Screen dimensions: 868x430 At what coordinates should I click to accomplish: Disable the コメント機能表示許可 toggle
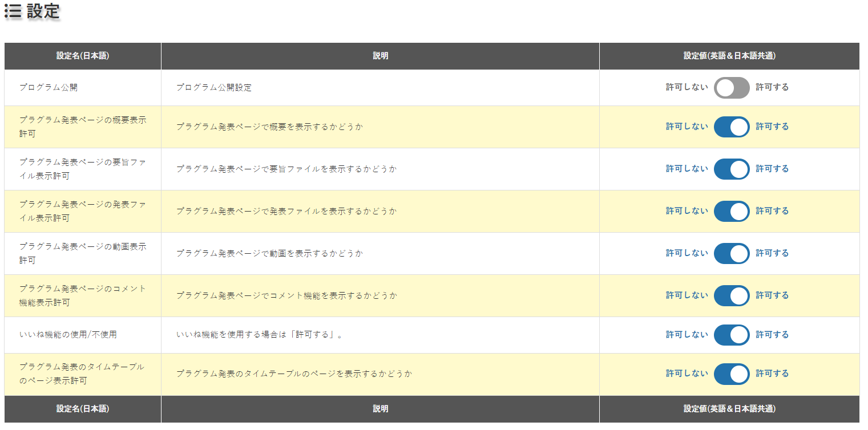[x=732, y=296]
